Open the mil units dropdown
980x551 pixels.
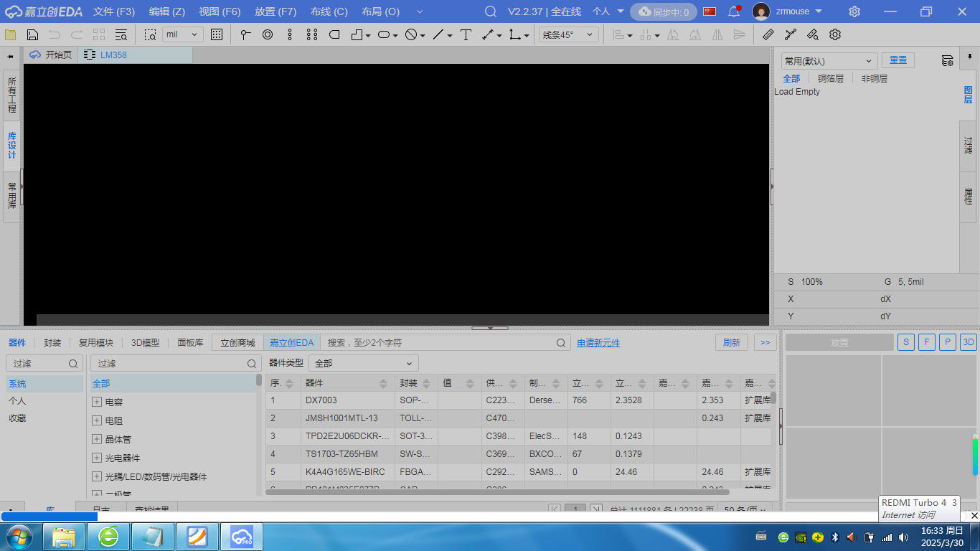coord(183,34)
